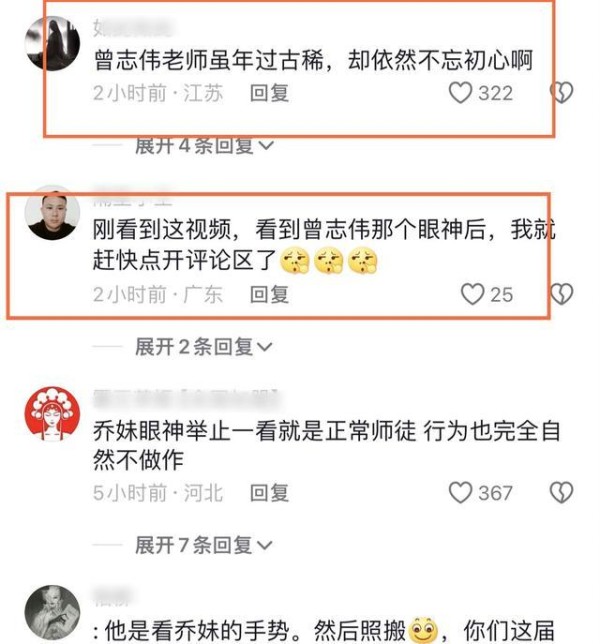Like the comment with 322 likes
600x644 pixels.
[460, 93]
